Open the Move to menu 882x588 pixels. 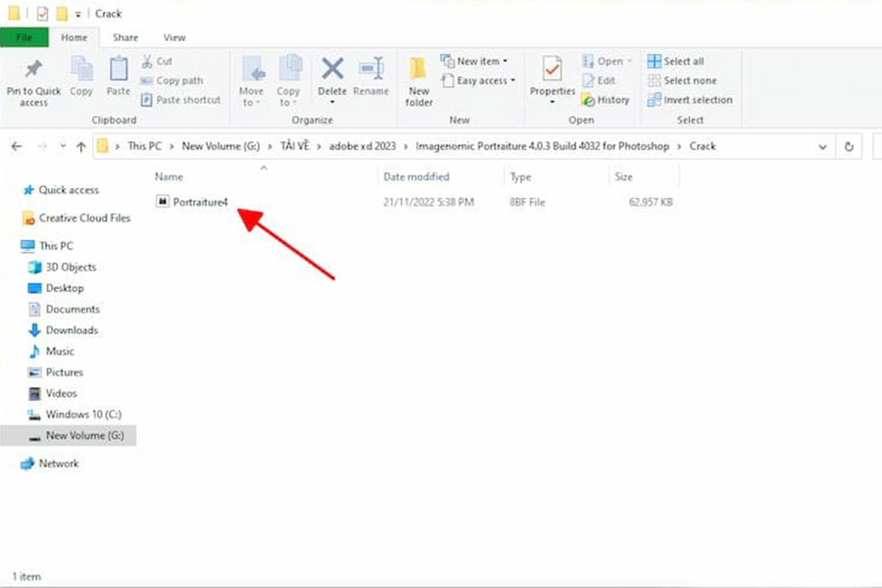click(x=251, y=81)
